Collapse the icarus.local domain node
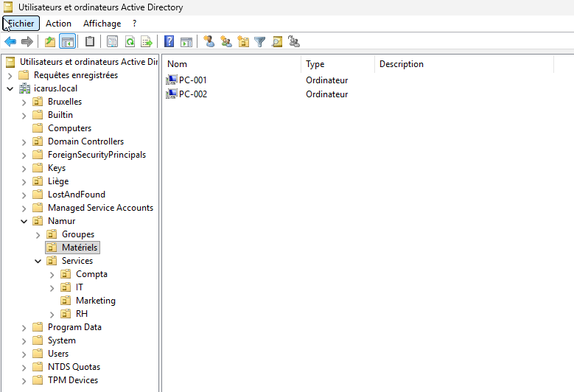The height and width of the screenshot is (392, 574). pyautogui.click(x=10, y=88)
